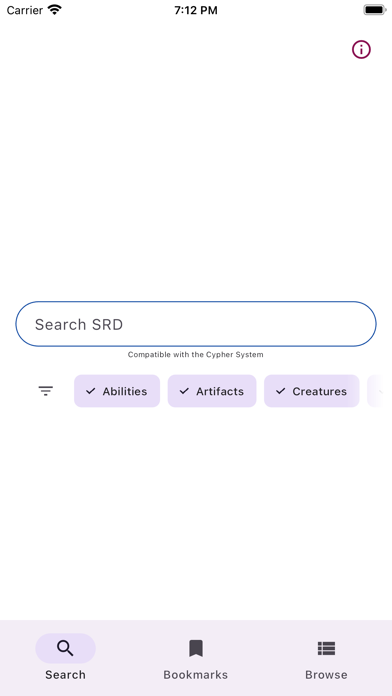Open the info icon at top right
The image size is (392, 696).
(361, 49)
